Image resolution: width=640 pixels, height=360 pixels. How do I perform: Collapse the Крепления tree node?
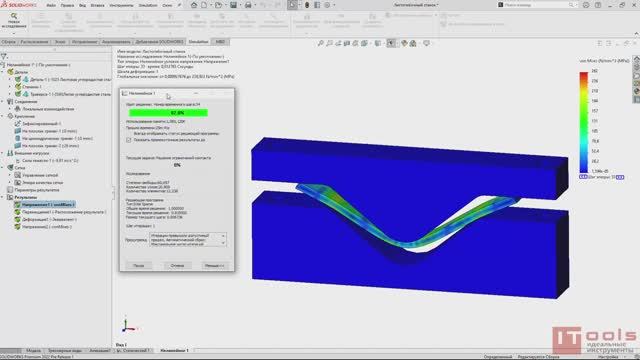(x=3, y=116)
